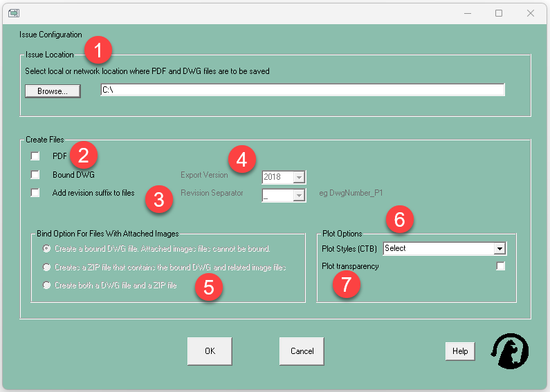Click red callout marker number 6
Screen dimensions: 550x392
click(400, 220)
